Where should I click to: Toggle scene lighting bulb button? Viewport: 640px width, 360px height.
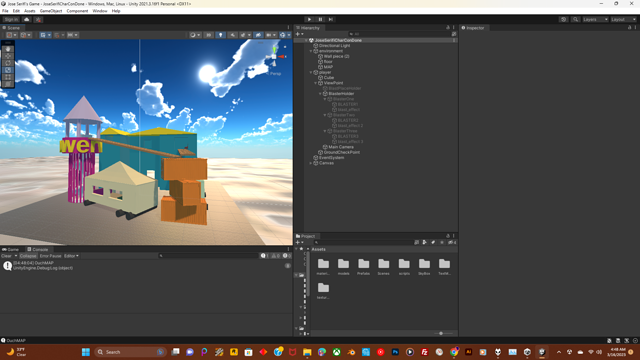click(220, 35)
